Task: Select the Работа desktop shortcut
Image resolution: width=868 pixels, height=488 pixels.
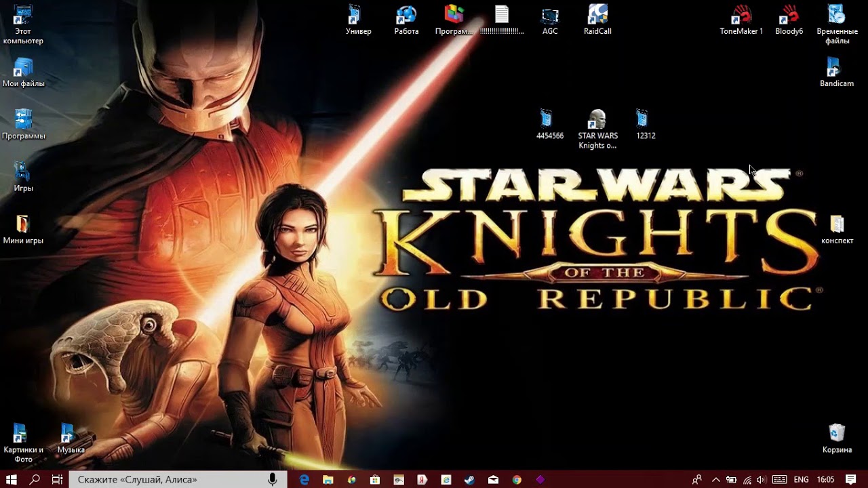Action: click(x=406, y=20)
